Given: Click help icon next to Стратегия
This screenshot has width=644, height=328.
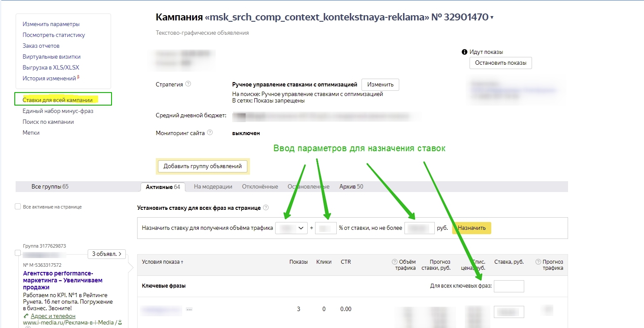Looking at the screenshot, I should pos(188,84).
